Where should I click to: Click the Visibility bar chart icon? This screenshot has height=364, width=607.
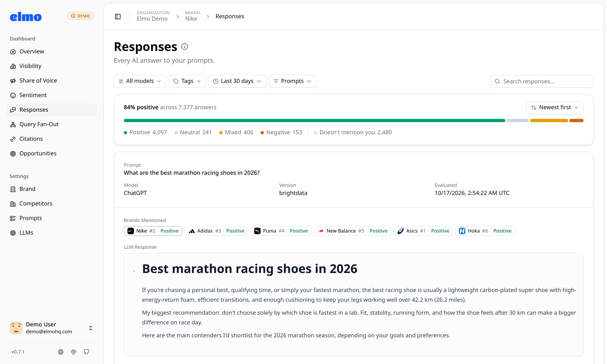(x=13, y=66)
